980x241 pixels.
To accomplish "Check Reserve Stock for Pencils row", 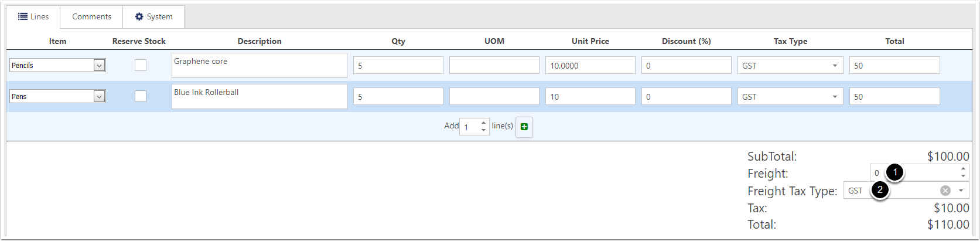I will click(141, 65).
